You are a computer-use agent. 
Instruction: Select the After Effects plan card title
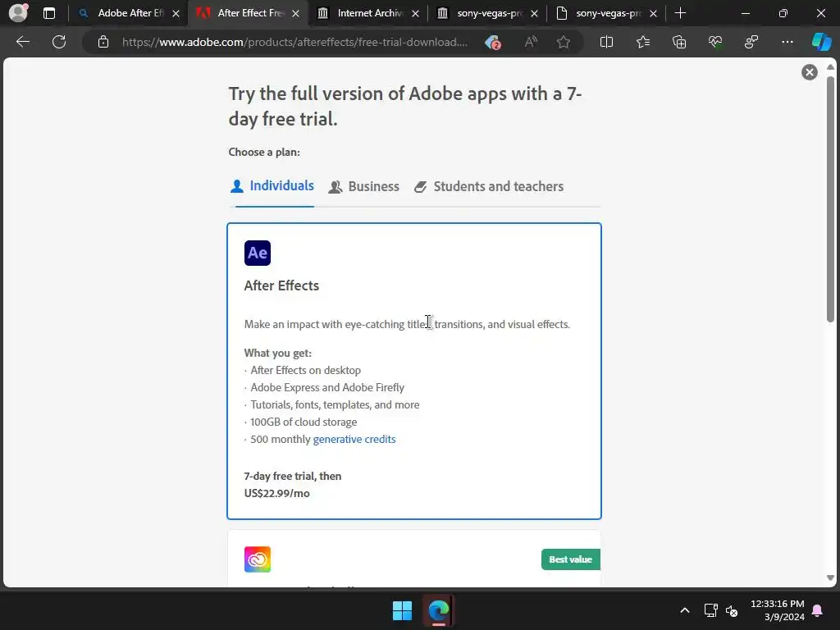(x=281, y=285)
